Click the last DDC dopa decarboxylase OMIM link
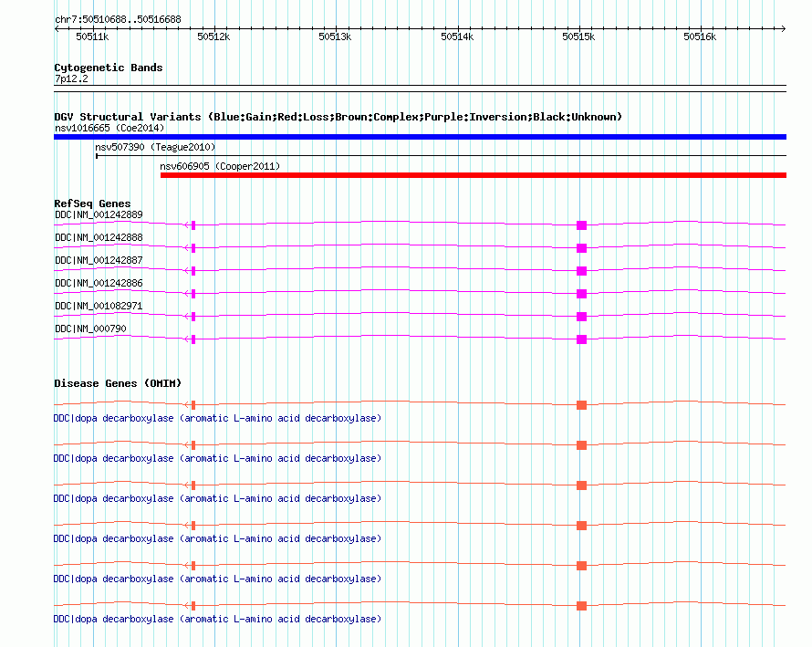This screenshot has height=647, width=812. (x=217, y=620)
